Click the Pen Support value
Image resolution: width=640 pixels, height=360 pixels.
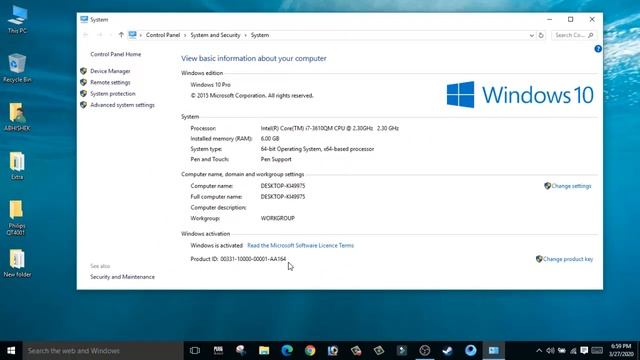[x=276, y=160]
